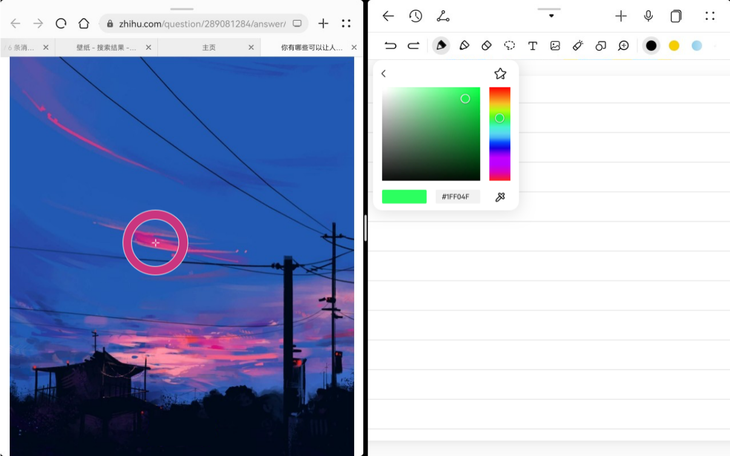730x456 pixels.
Task: Open the notes app four-dot menu
Action: tap(710, 16)
